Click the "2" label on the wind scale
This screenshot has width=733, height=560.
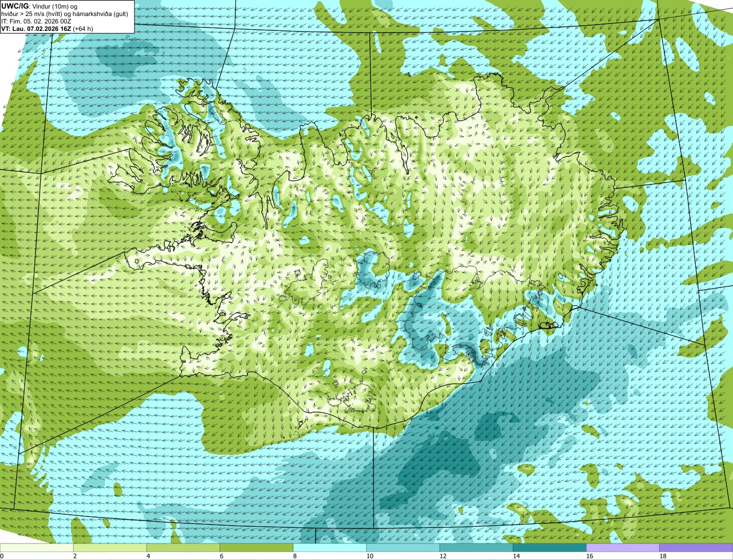74,556
